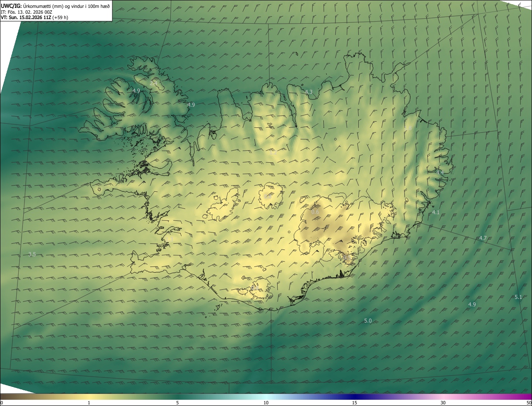Click the colour scale tick labelled 0
Image resolution: width=532 pixels, height=406 pixels.
1,403
